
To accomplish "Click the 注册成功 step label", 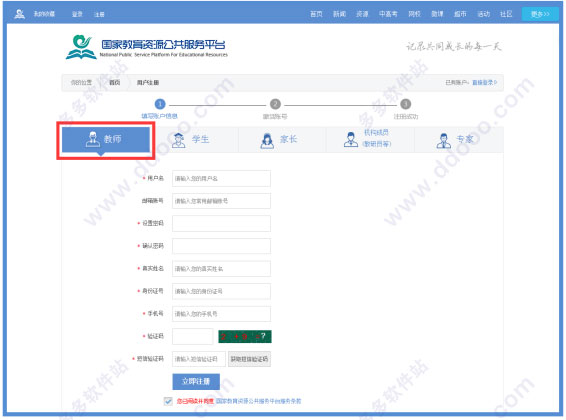I will (406, 117).
